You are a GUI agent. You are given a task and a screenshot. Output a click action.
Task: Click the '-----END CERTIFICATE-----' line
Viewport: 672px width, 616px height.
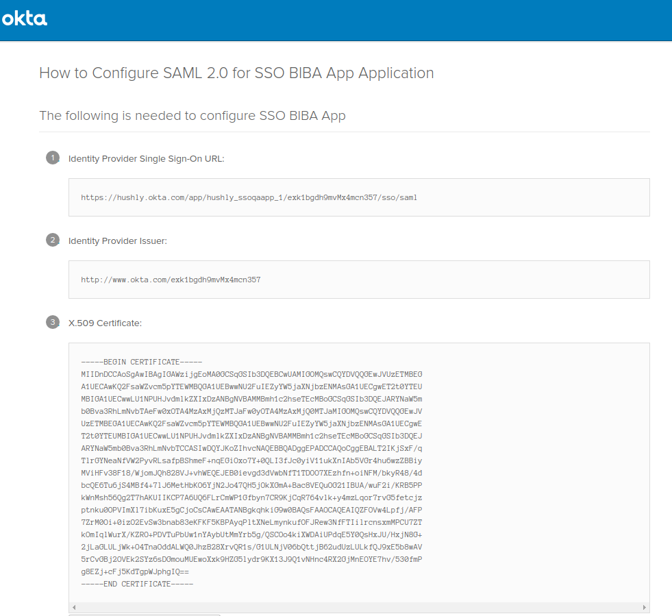(137, 584)
